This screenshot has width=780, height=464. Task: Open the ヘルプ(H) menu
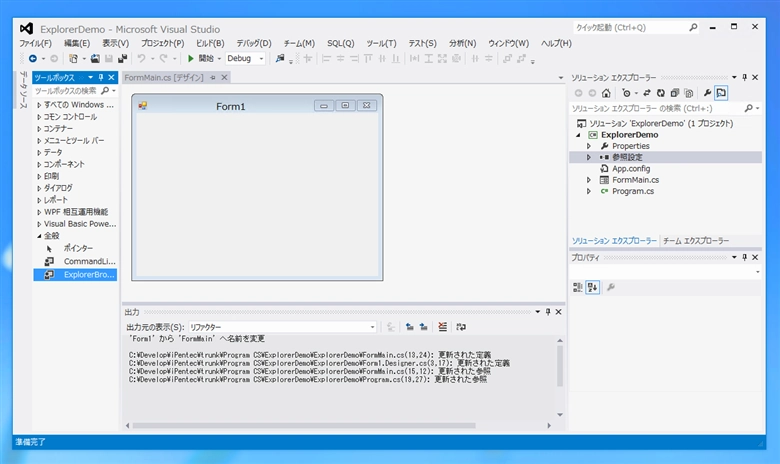tap(556, 43)
